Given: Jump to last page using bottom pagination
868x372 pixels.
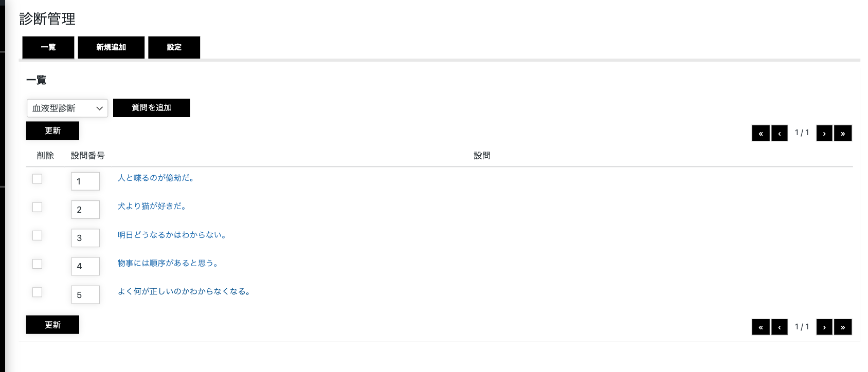Looking at the screenshot, I should point(843,327).
